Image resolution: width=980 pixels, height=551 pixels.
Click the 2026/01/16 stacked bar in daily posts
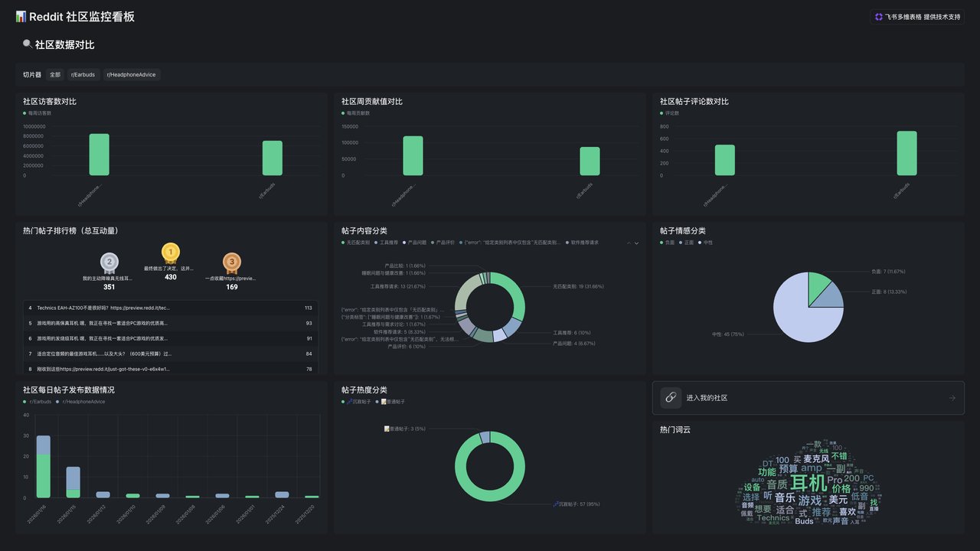(x=44, y=467)
